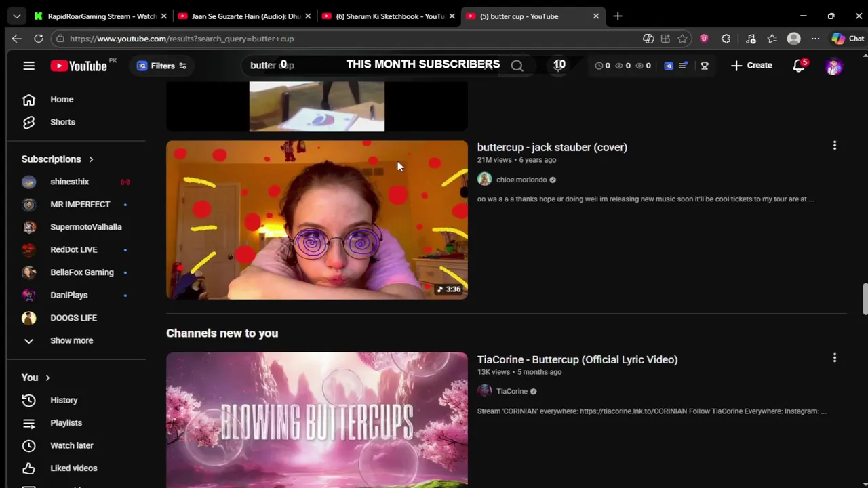Screen dimensions: 868x488
Task: Open the TiaCorine channel name
Action: [512, 391]
